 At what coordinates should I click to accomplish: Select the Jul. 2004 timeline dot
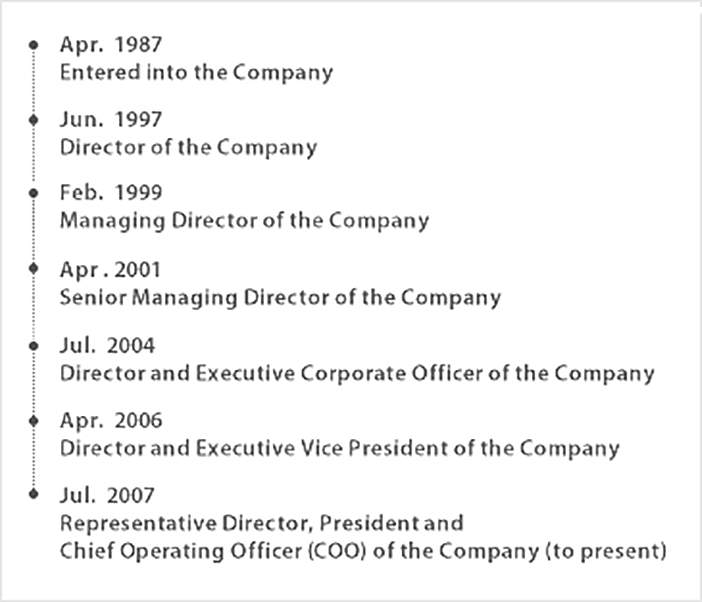(x=34, y=346)
